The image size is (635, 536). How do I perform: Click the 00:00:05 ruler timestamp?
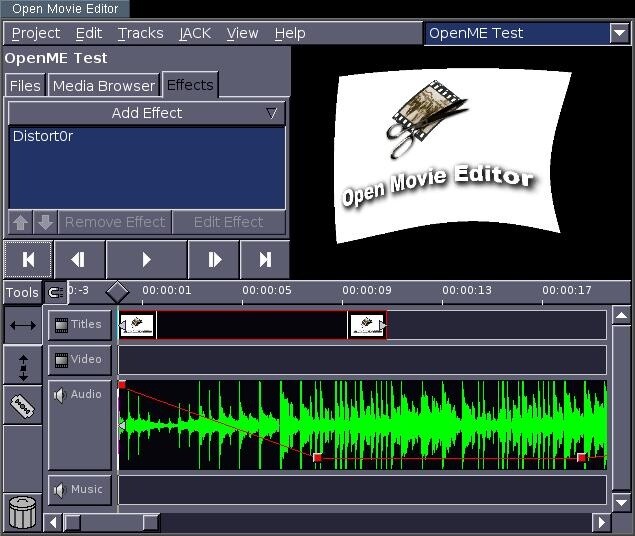(x=267, y=290)
